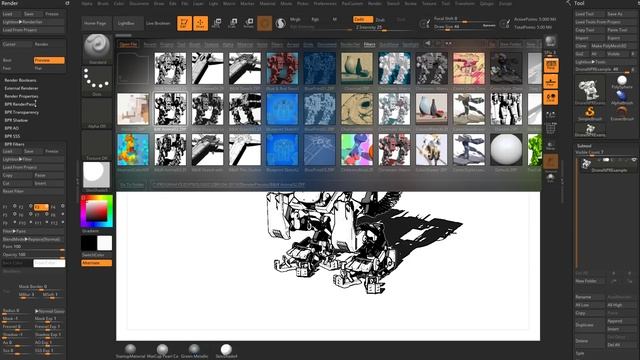
Task: Collapse the BPR Filters section
Action: [x=14, y=144]
